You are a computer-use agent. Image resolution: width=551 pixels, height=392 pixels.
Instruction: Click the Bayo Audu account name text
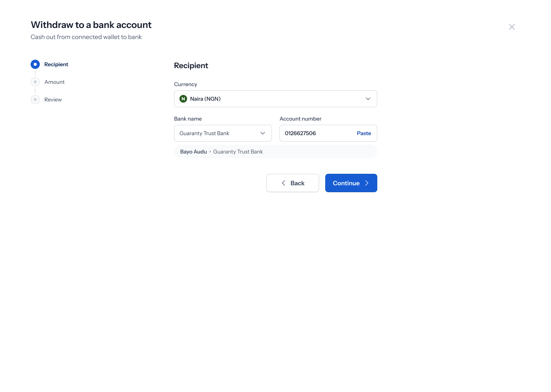coord(194,152)
